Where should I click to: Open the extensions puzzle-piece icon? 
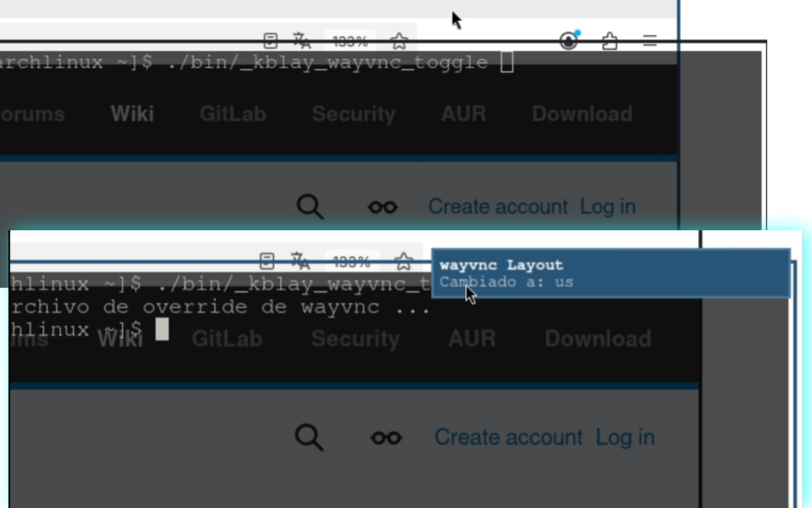click(x=610, y=41)
